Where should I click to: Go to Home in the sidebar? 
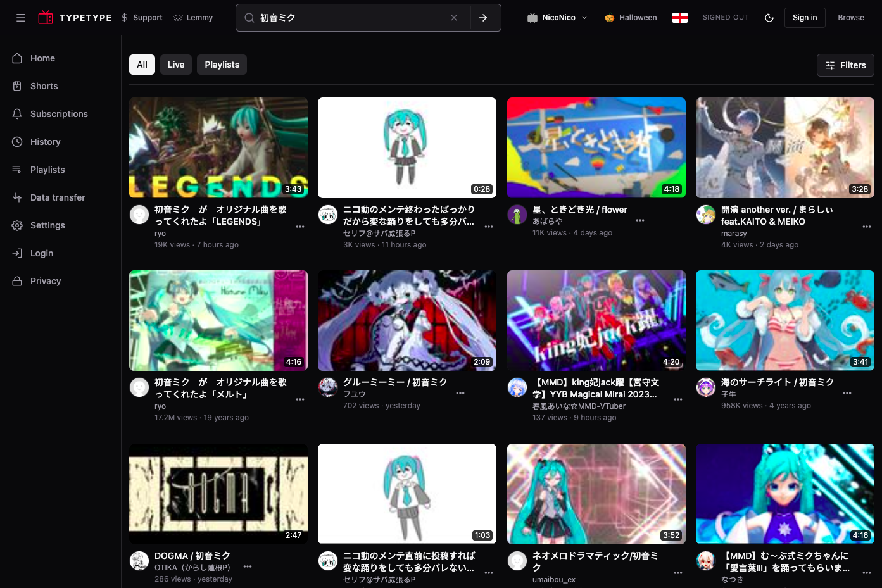[x=60, y=58]
